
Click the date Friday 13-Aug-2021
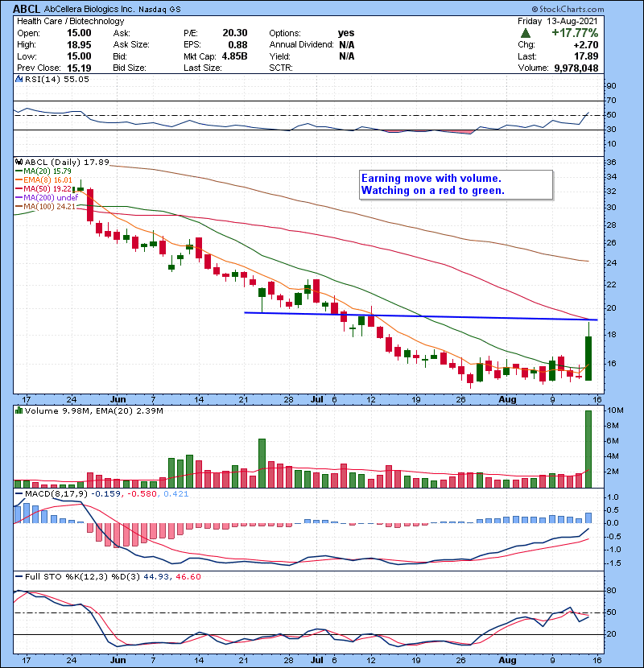tap(558, 21)
